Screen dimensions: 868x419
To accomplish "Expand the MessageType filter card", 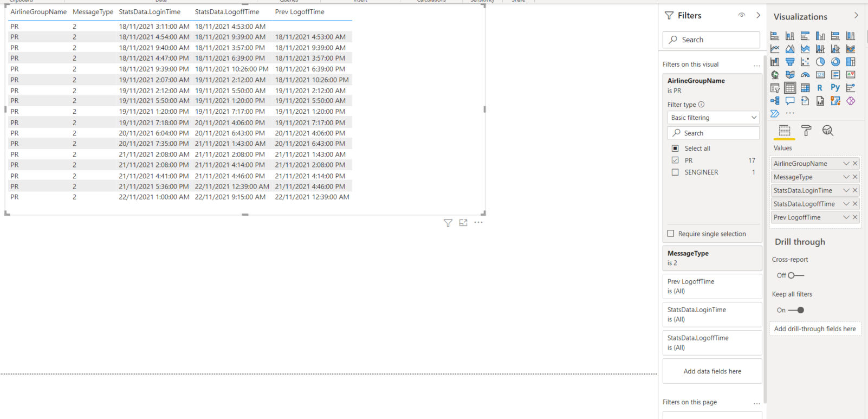I will (x=712, y=258).
